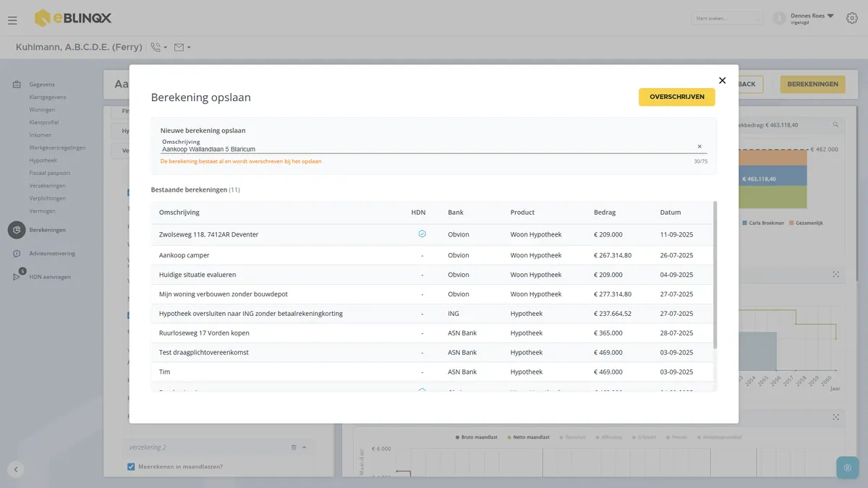Viewport: 868px width, 488px height.
Task: Click the calculations list scrollbar
Action: (715, 275)
